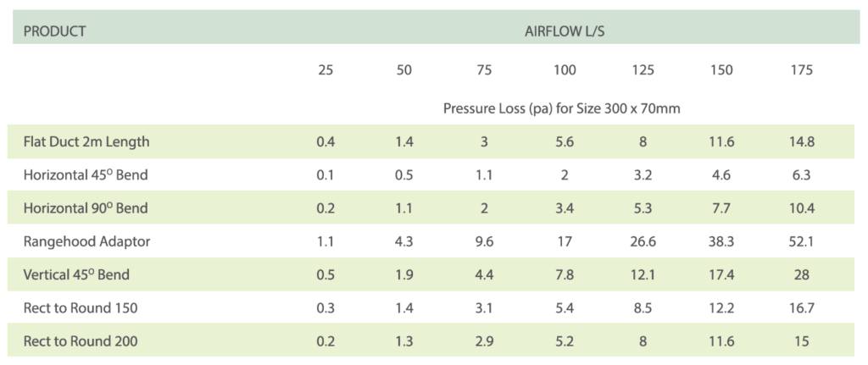This screenshot has height=365, width=868.
Task: Click the Rect to Round 200 label
Action: pos(81,341)
